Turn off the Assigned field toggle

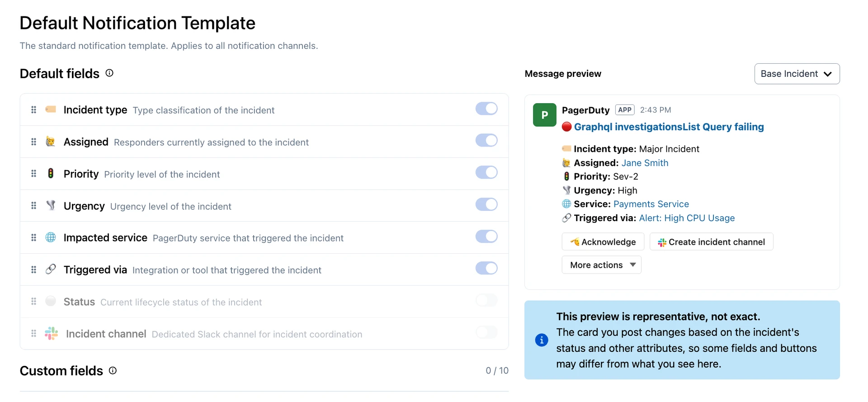tap(486, 140)
